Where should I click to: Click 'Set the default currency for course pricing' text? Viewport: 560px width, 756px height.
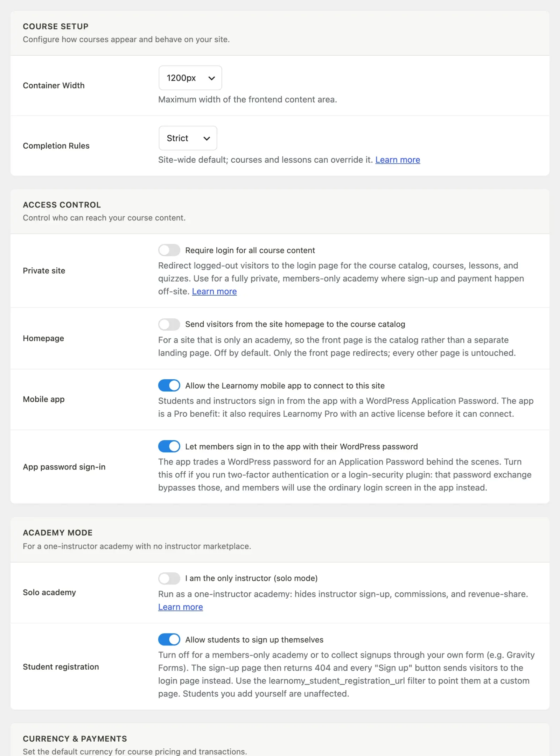pos(135,751)
